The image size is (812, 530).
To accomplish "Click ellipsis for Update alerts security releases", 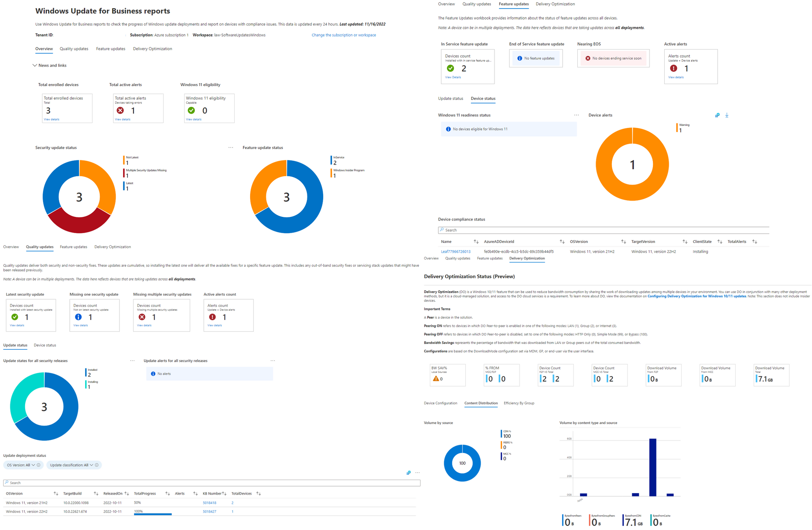I will point(273,361).
